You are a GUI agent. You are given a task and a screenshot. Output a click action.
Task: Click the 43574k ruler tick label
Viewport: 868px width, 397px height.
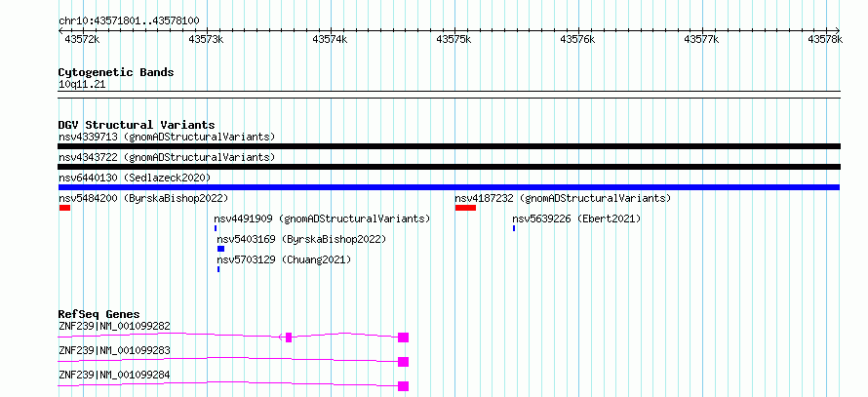(330, 39)
